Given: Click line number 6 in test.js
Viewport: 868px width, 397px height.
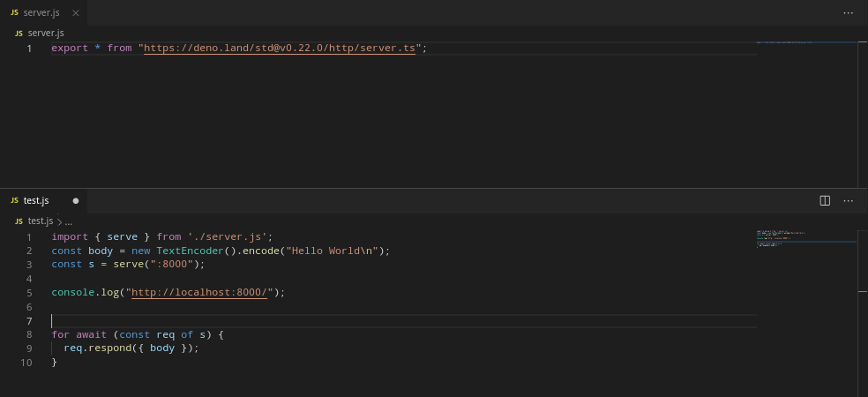Looking at the screenshot, I should point(29,307).
